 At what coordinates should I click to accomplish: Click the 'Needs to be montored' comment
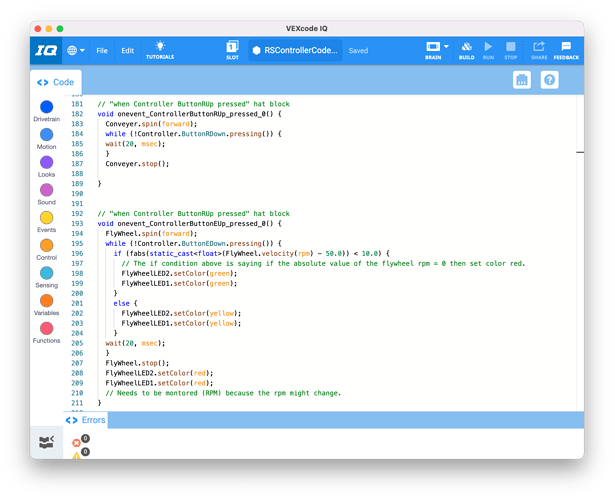pyautogui.click(x=223, y=393)
